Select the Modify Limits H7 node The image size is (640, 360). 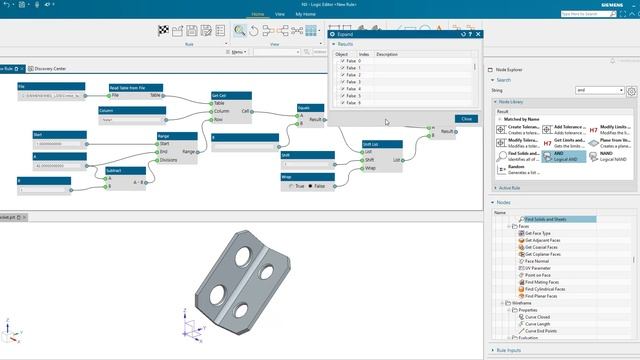(610, 130)
